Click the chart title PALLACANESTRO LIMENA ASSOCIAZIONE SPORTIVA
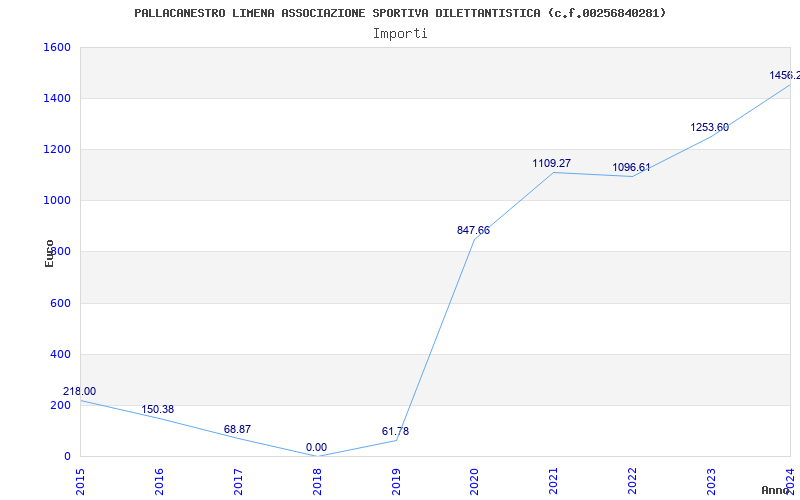The height and width of the screenshot is (500, 800). (400, 13)
